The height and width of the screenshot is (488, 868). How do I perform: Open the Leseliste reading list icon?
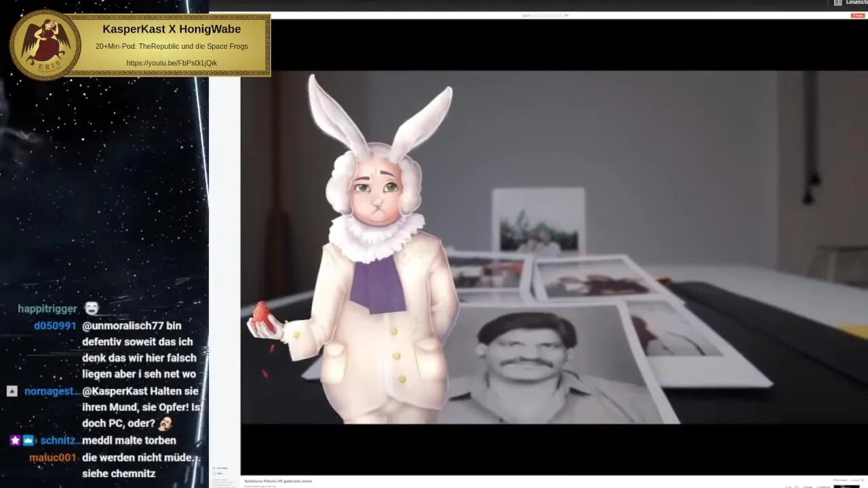[x=837, y=3]
